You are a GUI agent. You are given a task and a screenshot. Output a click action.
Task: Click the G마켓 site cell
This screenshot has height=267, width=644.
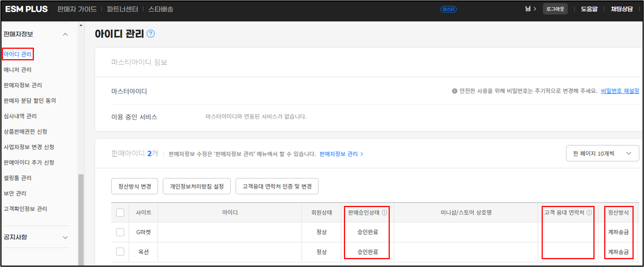coord(143,232)
